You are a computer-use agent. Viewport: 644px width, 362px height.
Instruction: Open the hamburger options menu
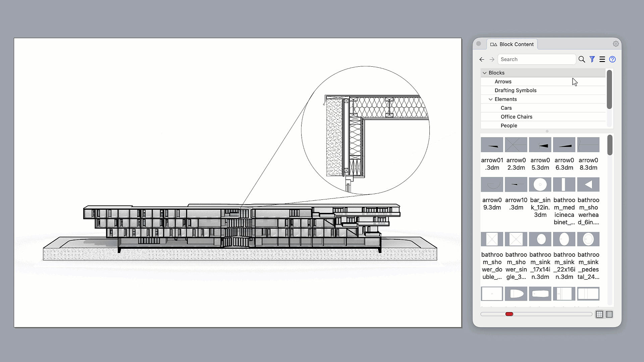pyautogui.click(x=602, y=59)
